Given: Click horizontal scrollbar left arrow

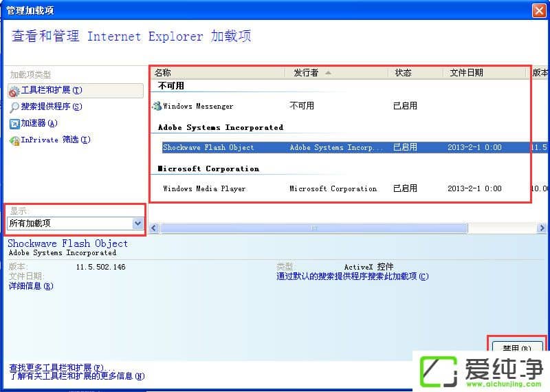Looking at the screenshot, I should [154, 228].
